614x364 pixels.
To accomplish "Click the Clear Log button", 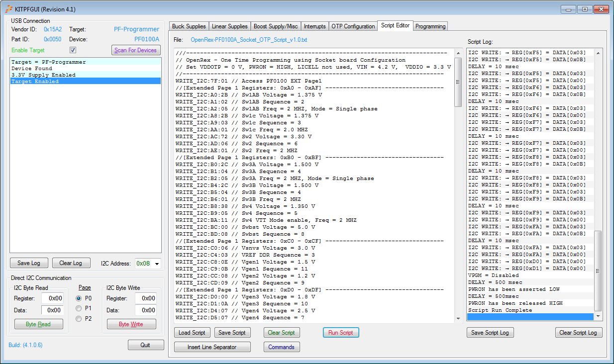I will point(71,263).
